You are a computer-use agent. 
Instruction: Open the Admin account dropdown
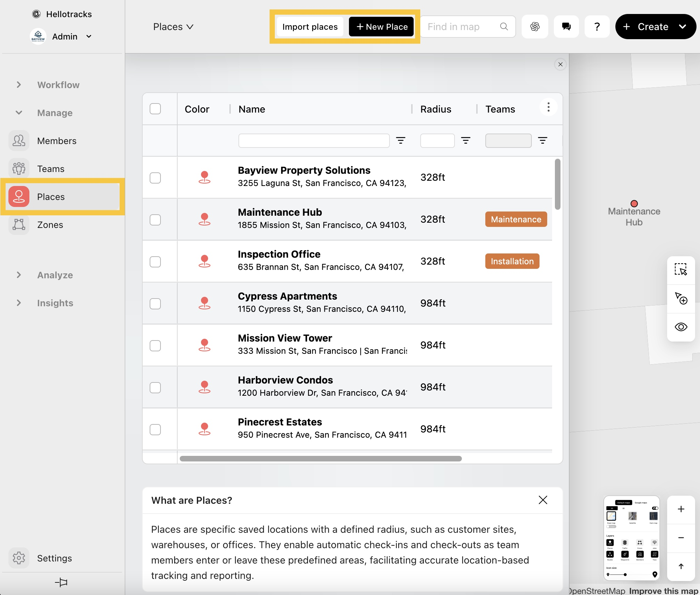click(89, 37)
